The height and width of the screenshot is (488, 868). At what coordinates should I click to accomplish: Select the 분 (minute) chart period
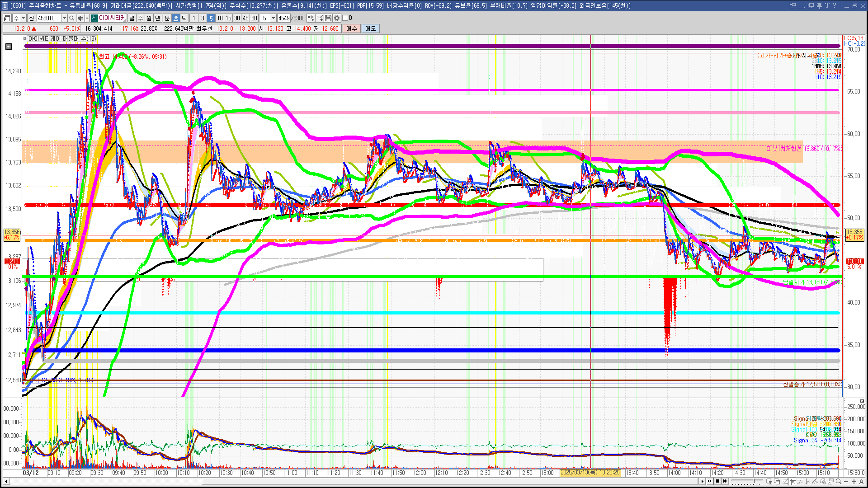(x=167, y=18)
